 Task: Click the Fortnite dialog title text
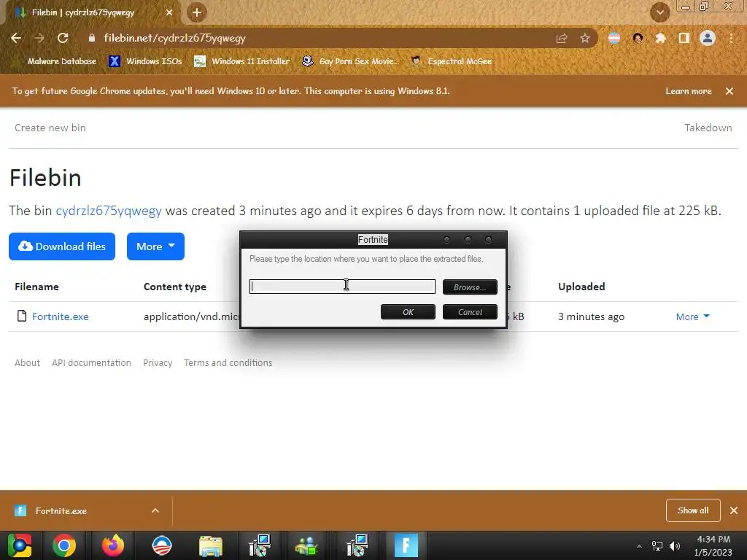click(373, 239)
